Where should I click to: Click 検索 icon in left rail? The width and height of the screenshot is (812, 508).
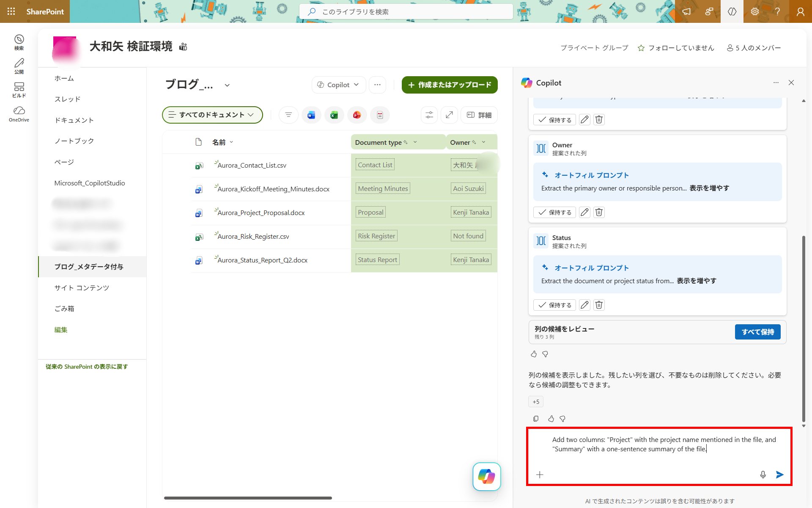pyautogui.click(x=19, y=42)
